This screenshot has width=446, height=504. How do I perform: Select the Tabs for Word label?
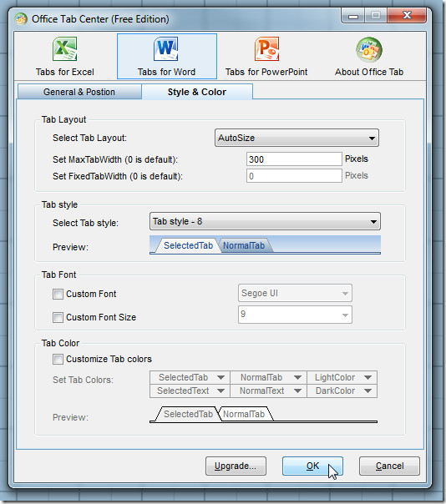(x=167, y=72)
